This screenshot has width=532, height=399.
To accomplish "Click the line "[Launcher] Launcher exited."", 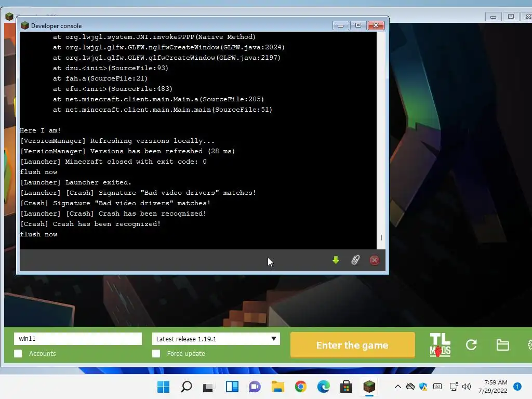I will click(76, 182).
